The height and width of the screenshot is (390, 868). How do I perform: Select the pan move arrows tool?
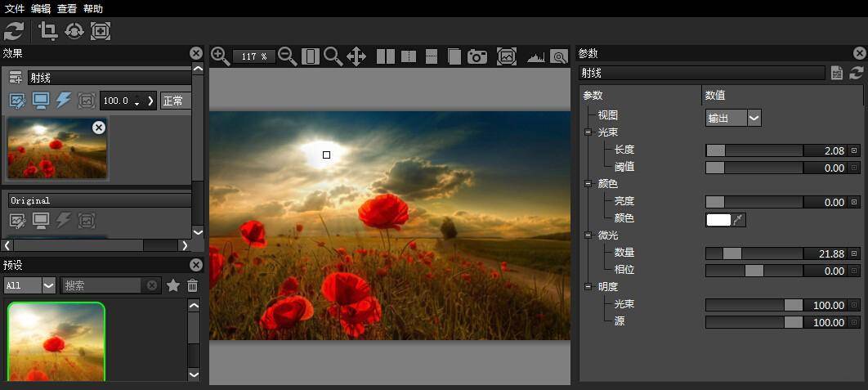356,56
